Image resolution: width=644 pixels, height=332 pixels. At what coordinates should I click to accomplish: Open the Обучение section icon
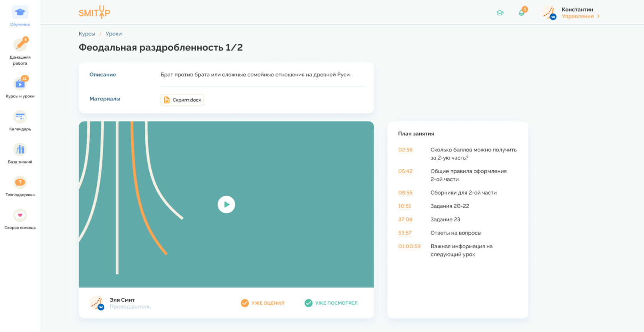pos(20,12)
